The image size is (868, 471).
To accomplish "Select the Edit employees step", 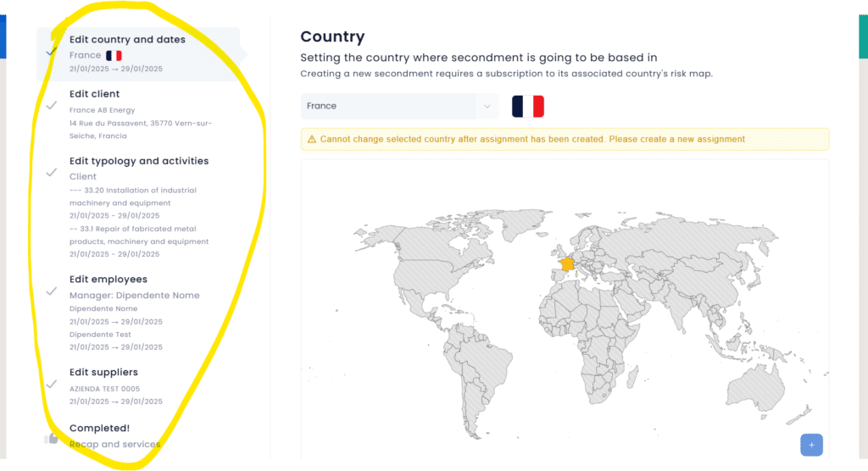I will click(108, 280).
